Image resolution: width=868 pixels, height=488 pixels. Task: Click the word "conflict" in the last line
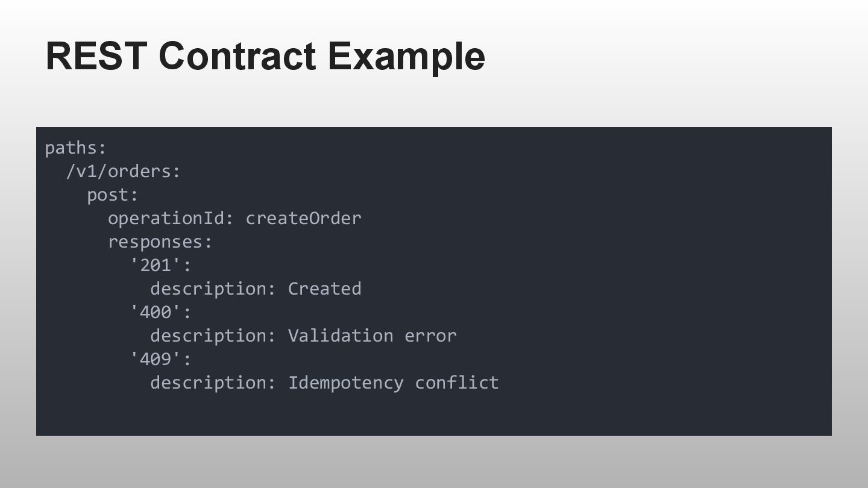[457, 383]
